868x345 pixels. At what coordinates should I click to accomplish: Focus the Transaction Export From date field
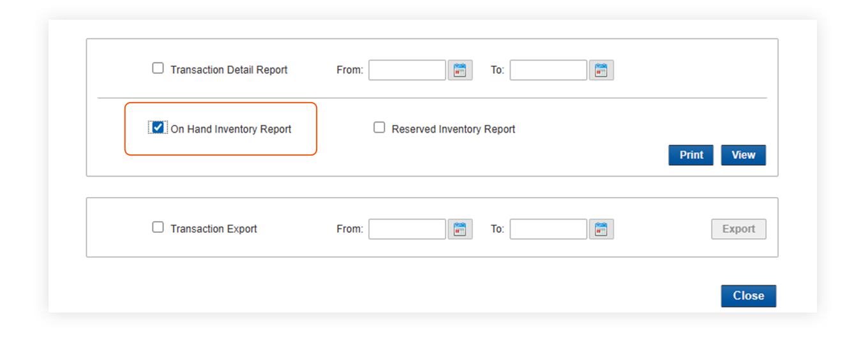[x=407, y=229]
